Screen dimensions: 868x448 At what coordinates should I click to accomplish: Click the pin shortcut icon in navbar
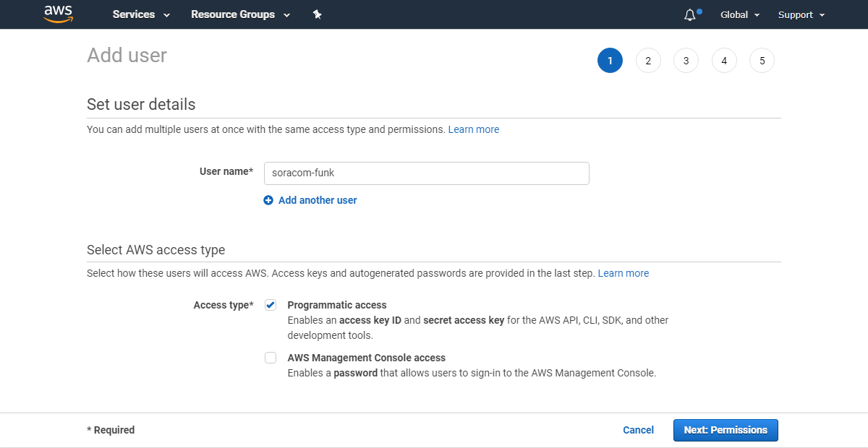pos(317,14)
